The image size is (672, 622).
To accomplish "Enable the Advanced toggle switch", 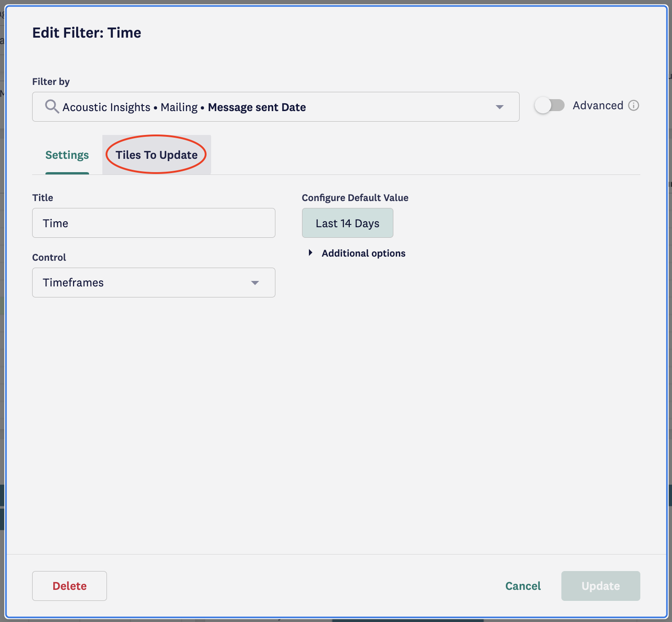I will [549, 106].
